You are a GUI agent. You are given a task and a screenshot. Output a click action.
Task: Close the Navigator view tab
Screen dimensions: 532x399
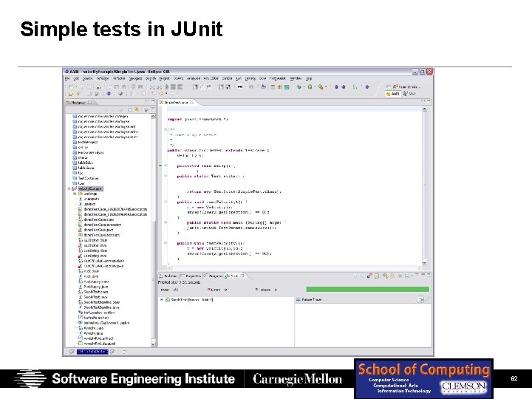(x=89, y=102)
